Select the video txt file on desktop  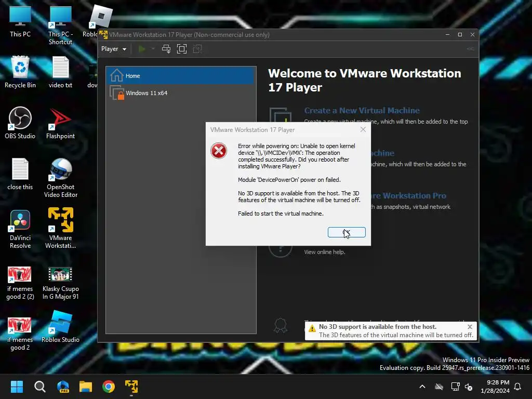point(60,72)
